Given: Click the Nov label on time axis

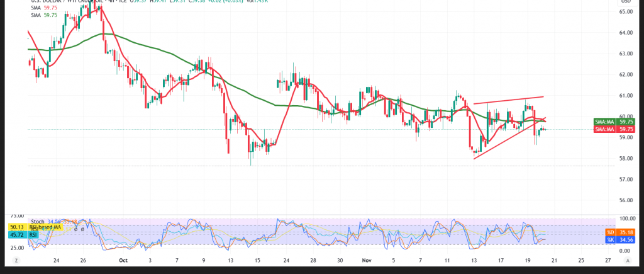Looking at the screenshot, I should click(x=367, y=260).
